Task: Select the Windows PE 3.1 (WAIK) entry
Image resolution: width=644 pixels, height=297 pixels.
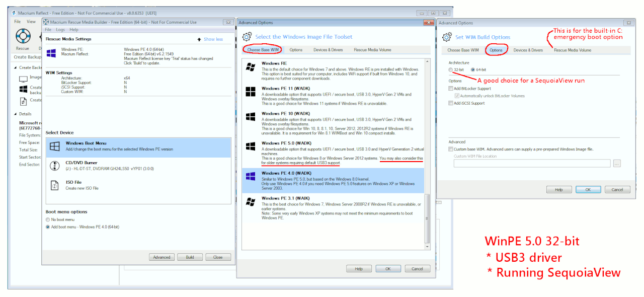Action: pyautogui.click(x=333, y=207)
